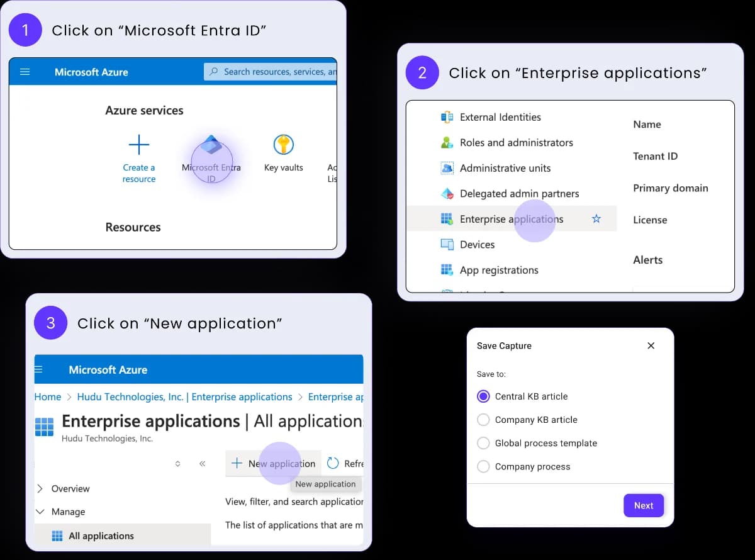Viewport: 755px width, 560px height.
Task: Open the Key vaults key icon
Action: 284,145
